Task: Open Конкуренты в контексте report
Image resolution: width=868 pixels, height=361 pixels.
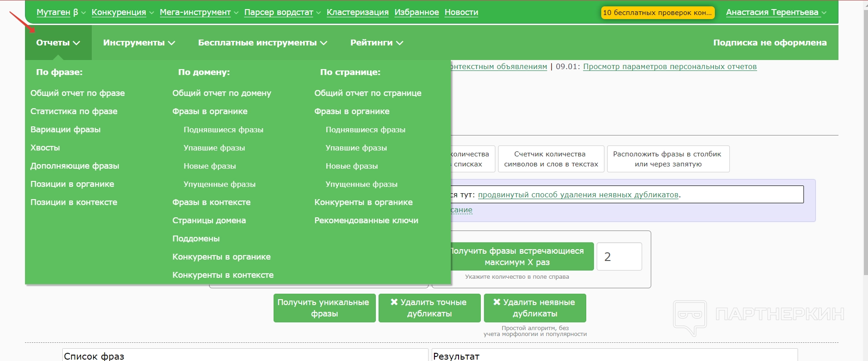Action: 223,275
